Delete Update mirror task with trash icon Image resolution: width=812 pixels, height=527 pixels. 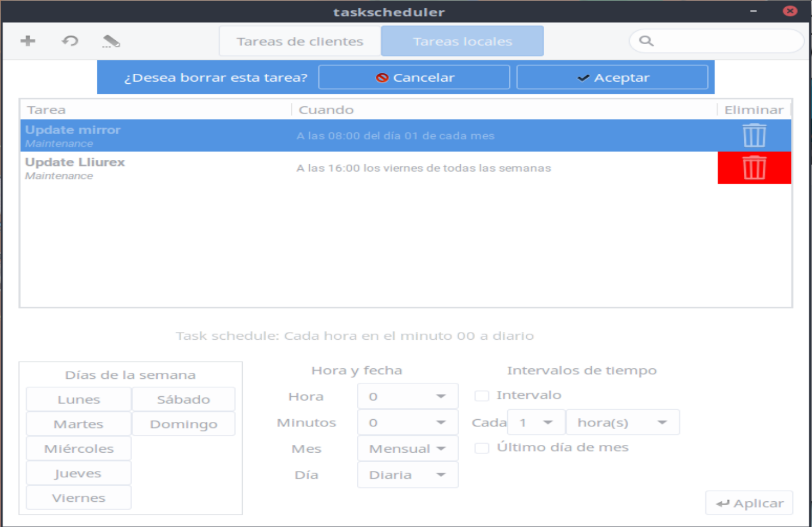(754, 135)
